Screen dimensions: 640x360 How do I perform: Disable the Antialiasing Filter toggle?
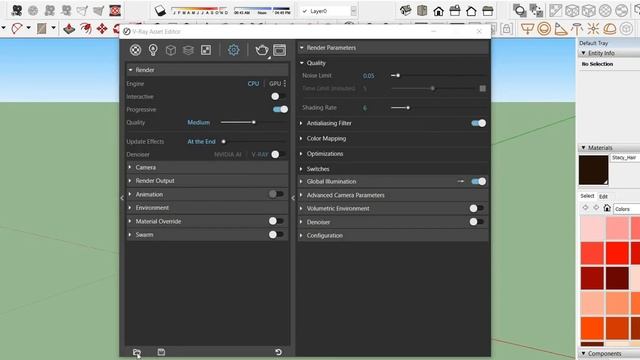(478, 123)
